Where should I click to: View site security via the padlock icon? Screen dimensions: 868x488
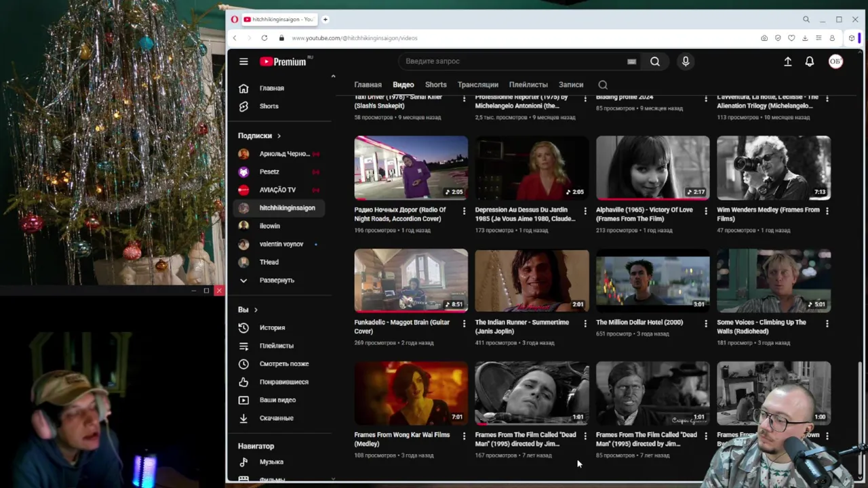282,38
